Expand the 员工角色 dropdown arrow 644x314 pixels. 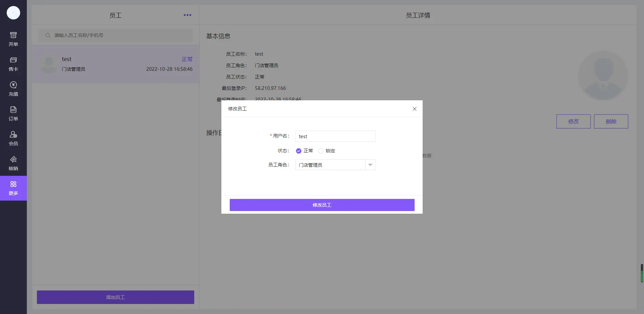(x=370, y=165)
